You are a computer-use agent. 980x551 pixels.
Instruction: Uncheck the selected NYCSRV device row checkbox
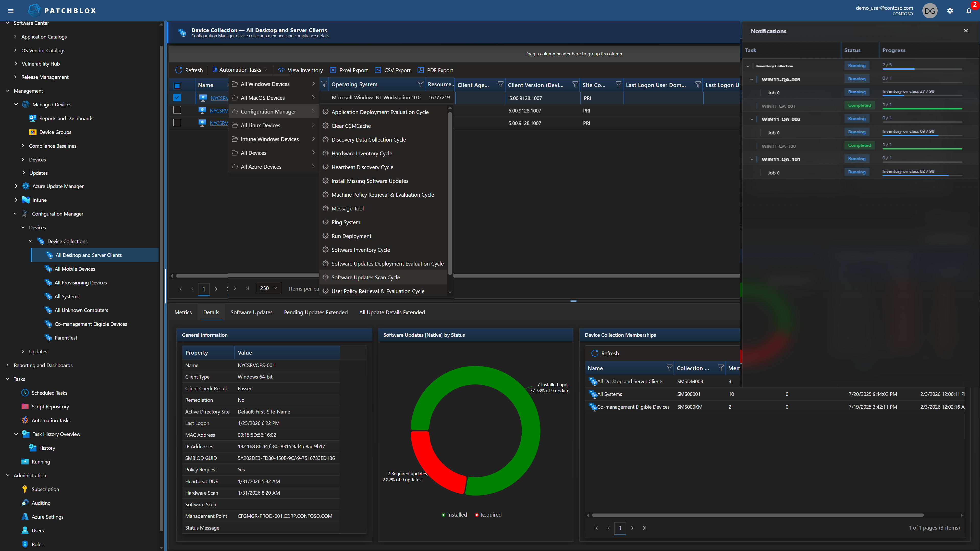pyautogui.click(x=177, y=97)
